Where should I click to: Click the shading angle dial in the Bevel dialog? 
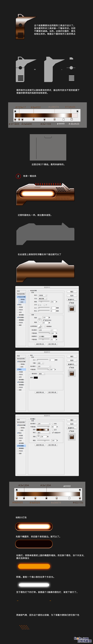point(40,320)
